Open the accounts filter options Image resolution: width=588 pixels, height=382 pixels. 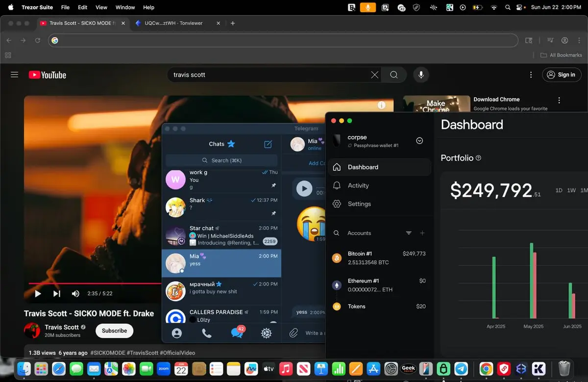pos(409,233)
